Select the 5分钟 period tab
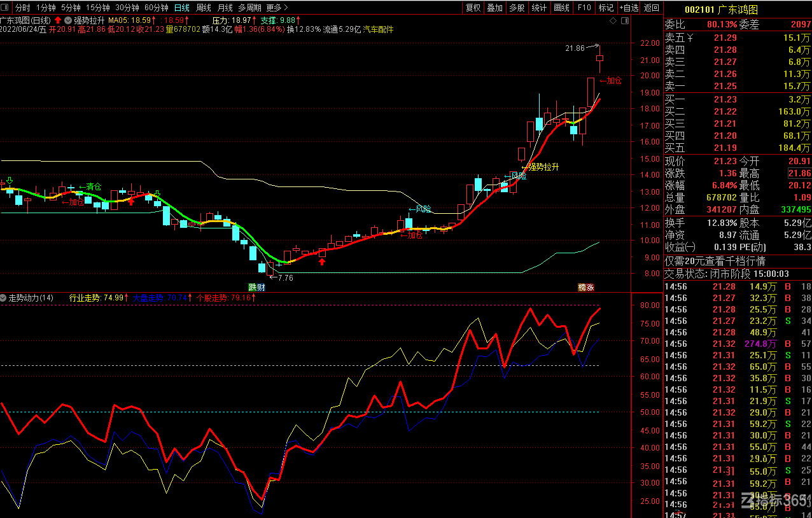The height and width of the screenshot is (518, 812). pyautogui.click(x=71, y=8)
